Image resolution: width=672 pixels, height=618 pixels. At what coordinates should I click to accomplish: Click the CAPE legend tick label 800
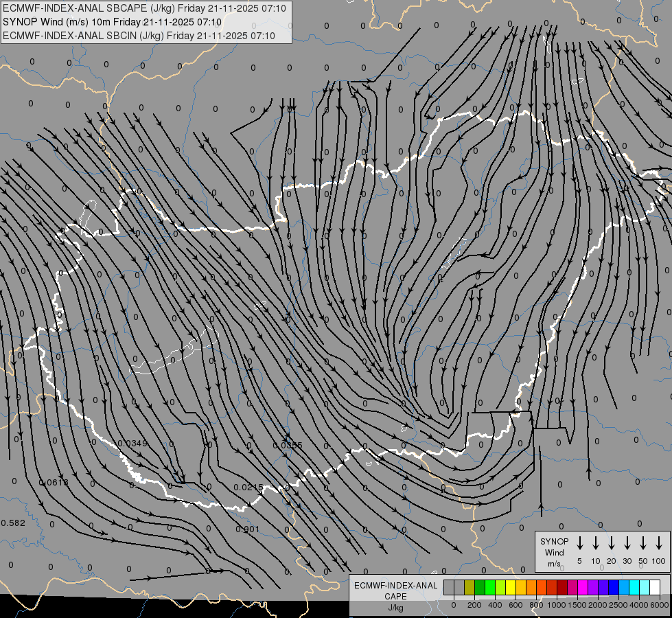click(x=536, y=605)
